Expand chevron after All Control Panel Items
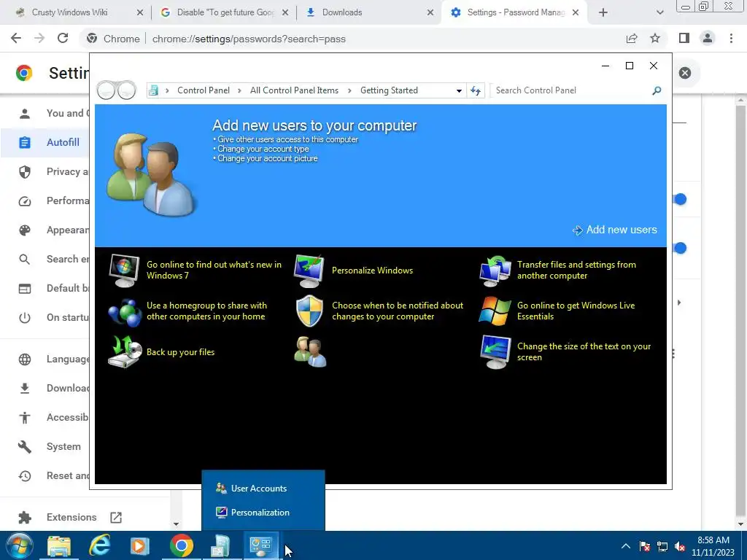Screen dimensions: 747x560 pos(349,90)
